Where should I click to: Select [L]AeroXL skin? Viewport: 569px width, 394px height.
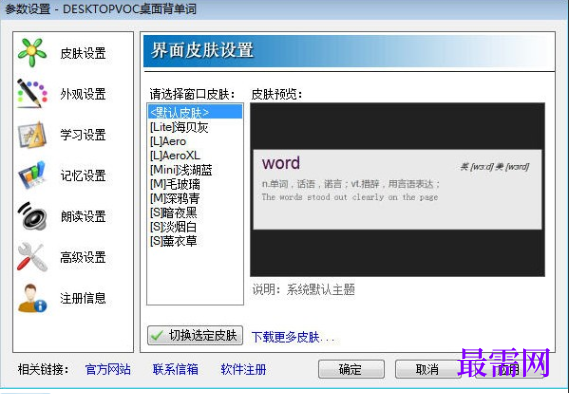pyautogui.click(x=195, y=156)
